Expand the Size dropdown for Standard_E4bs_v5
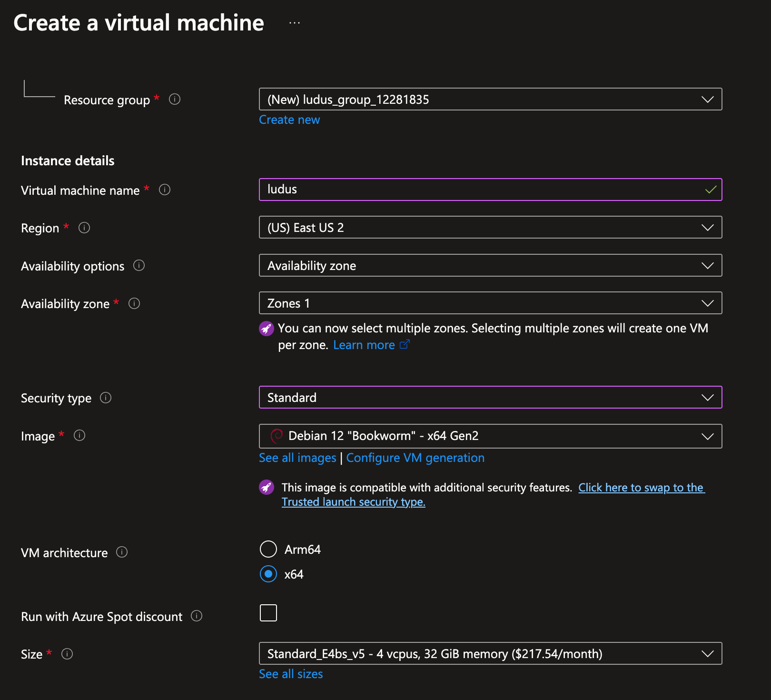The width and height of the screenshot is (771, 700). point(490,653)
